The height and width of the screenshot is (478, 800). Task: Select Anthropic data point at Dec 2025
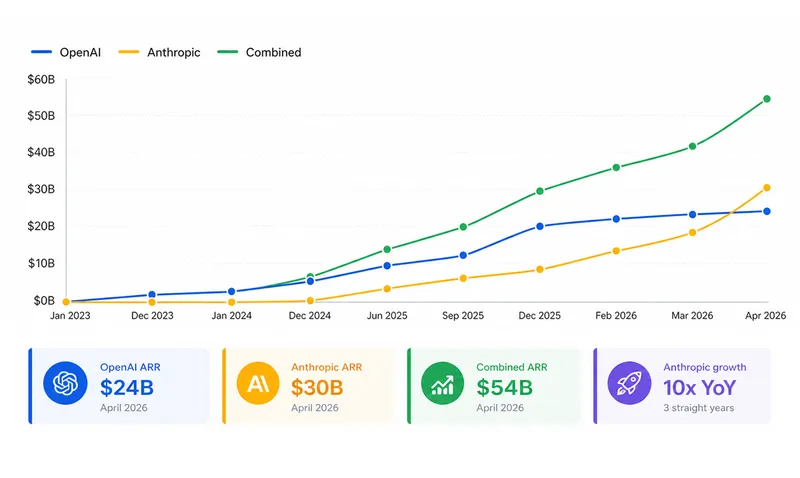point(540,269)
